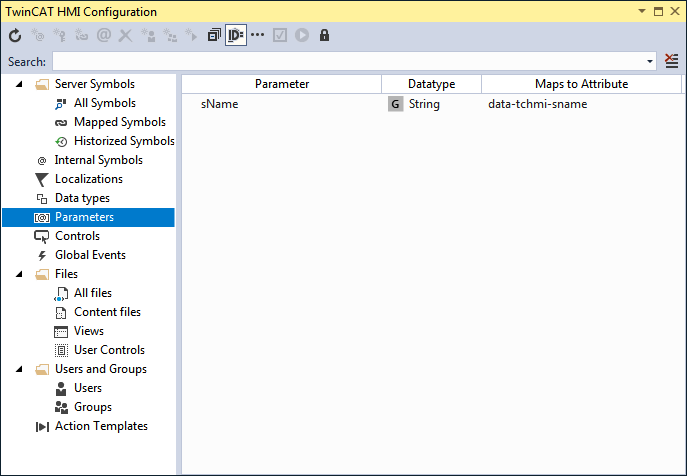Select Mapped Symbols tree item
Viewport: 687px width, 476px height.
[120, 122]
